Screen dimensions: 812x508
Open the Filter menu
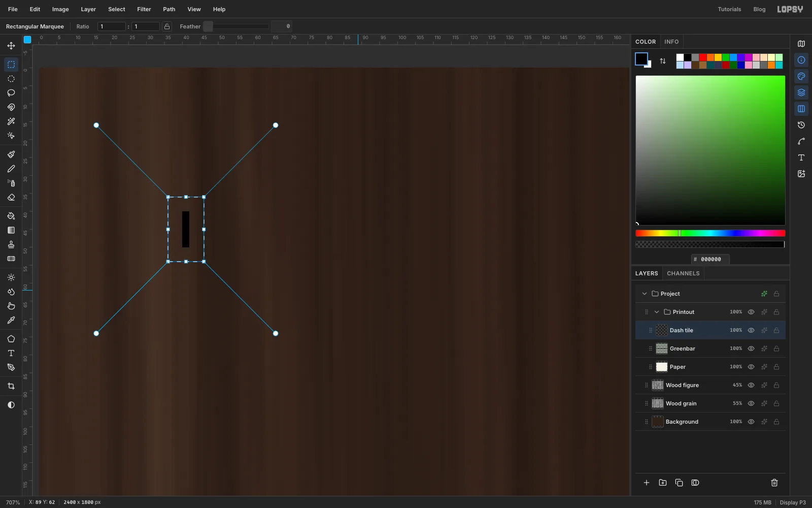point(144,9)
